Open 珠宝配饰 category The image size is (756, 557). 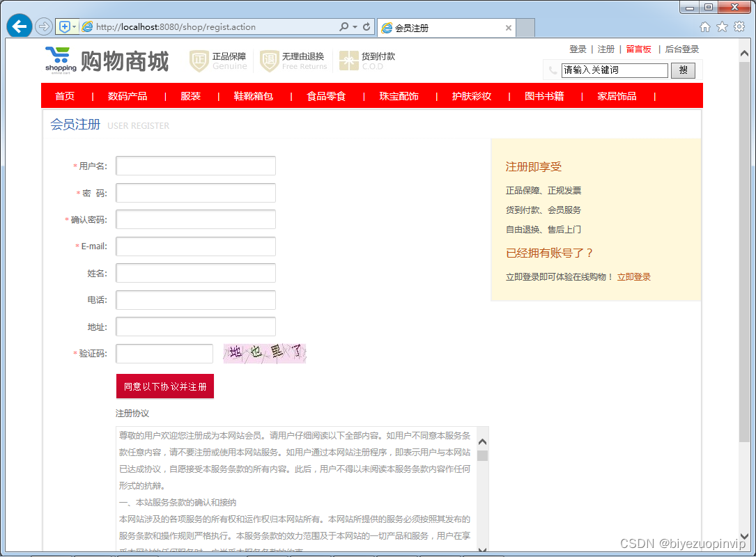[399, 96]
